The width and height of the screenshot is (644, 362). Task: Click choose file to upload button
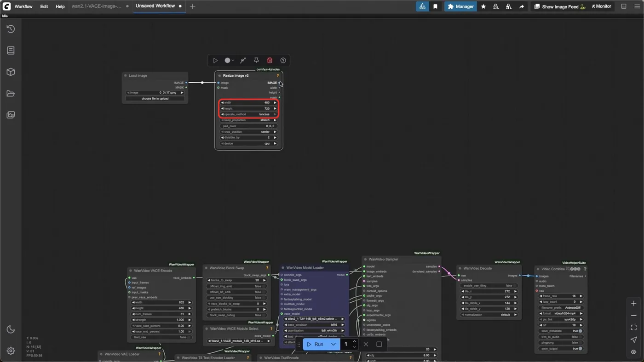coord(155,98)
